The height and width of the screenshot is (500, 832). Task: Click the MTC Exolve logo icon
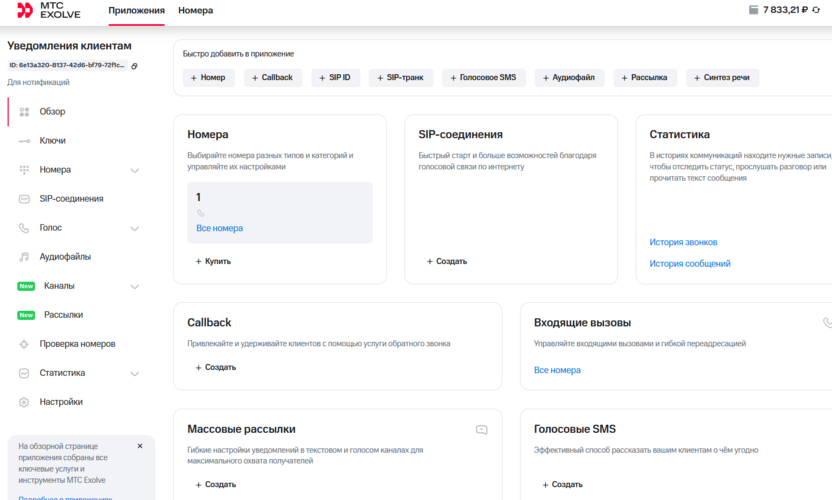coord(25,10)
